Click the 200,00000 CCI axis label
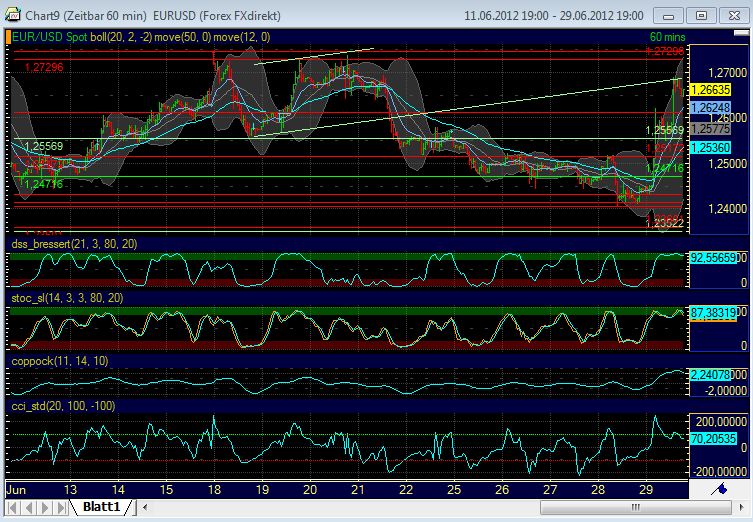Viewport: 753px width, 522px height. (721, 422)
